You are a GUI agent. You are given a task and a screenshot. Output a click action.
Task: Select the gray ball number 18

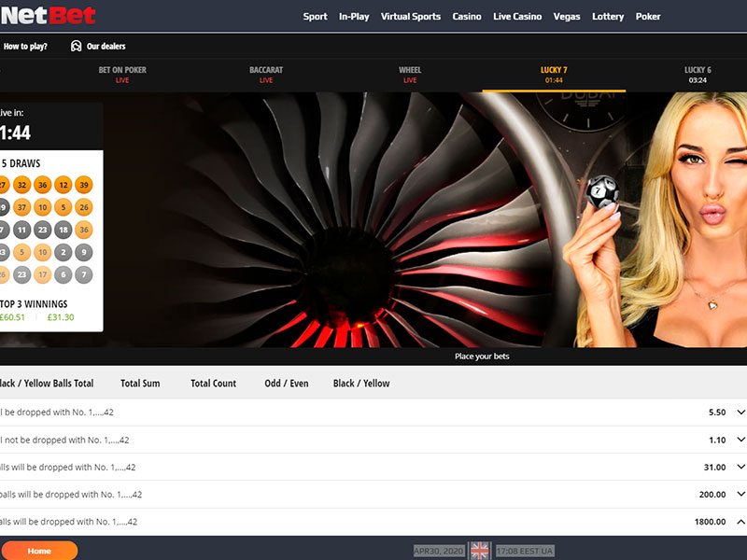click(63, 230)
